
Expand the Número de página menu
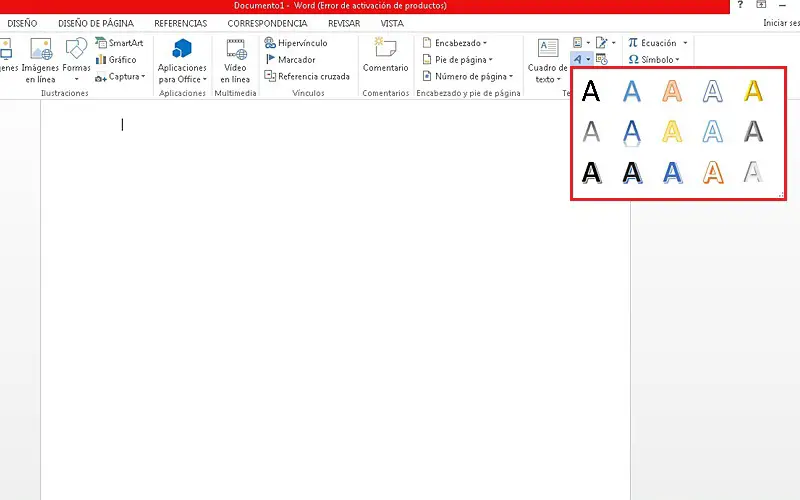[x=468, y=77]
